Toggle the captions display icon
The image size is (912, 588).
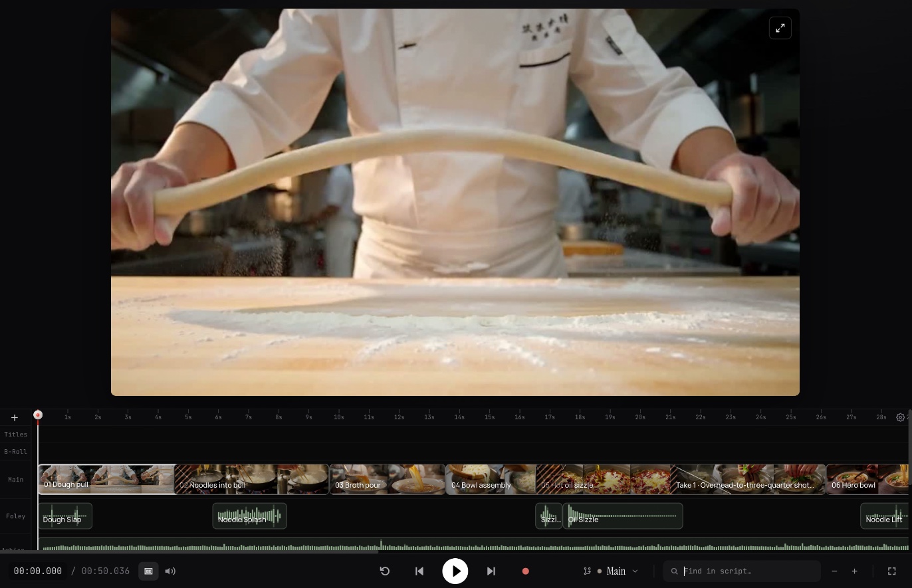pyautogui.click(x=148, y=571)
